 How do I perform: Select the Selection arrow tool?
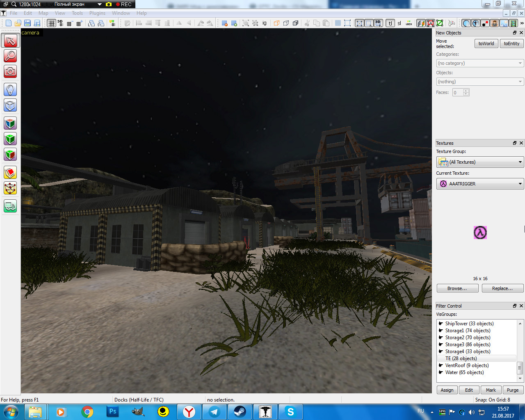pos(10,40)
